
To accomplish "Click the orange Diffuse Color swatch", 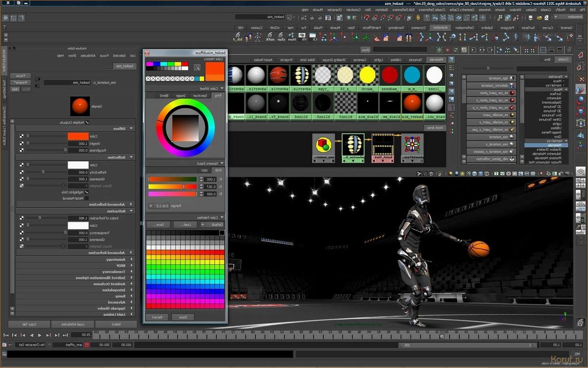I will [78, 136].
